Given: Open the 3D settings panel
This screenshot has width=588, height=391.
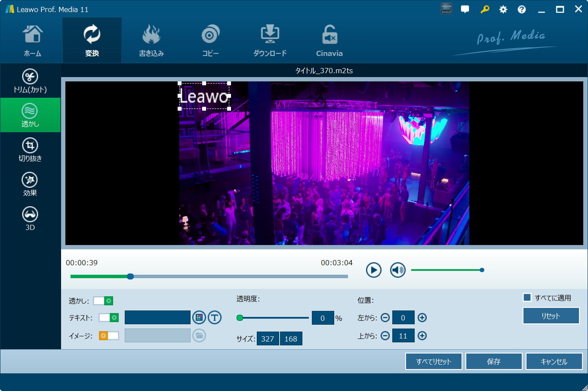Looking at the screenshot, I should (x=30, y=218).
